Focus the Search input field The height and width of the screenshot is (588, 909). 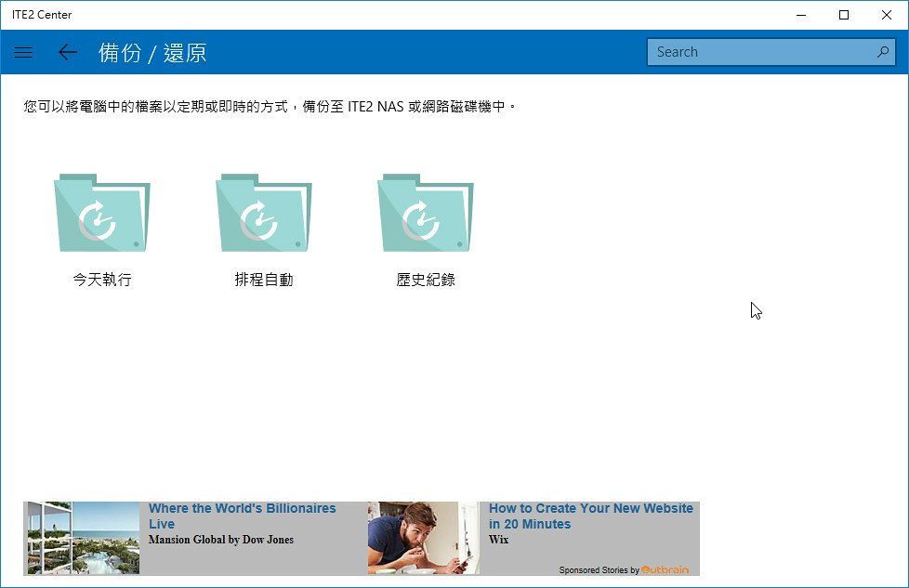(771, 52)
